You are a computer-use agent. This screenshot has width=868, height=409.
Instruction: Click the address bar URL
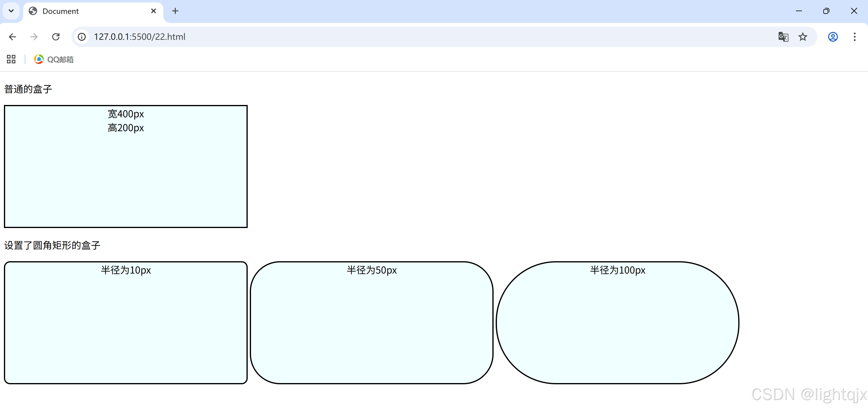pyautogui.click(x=139, y=37)
